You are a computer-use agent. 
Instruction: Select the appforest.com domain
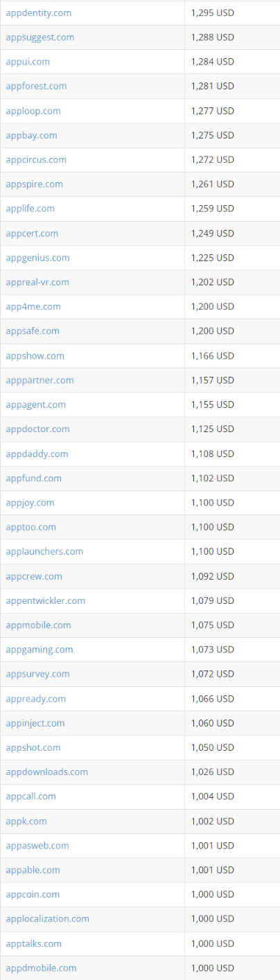click(x=36, y=87)
